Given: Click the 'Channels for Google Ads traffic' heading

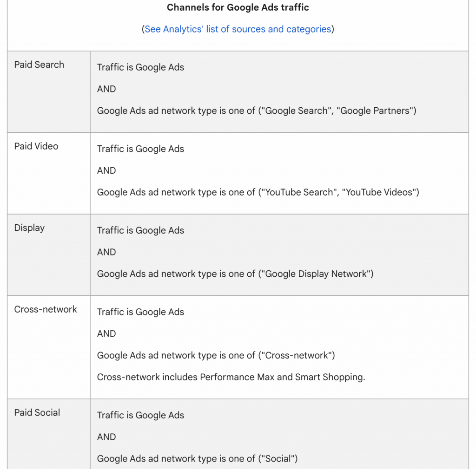Looking at the screenshot, I should pyautogui.click(x=238, y=7).
